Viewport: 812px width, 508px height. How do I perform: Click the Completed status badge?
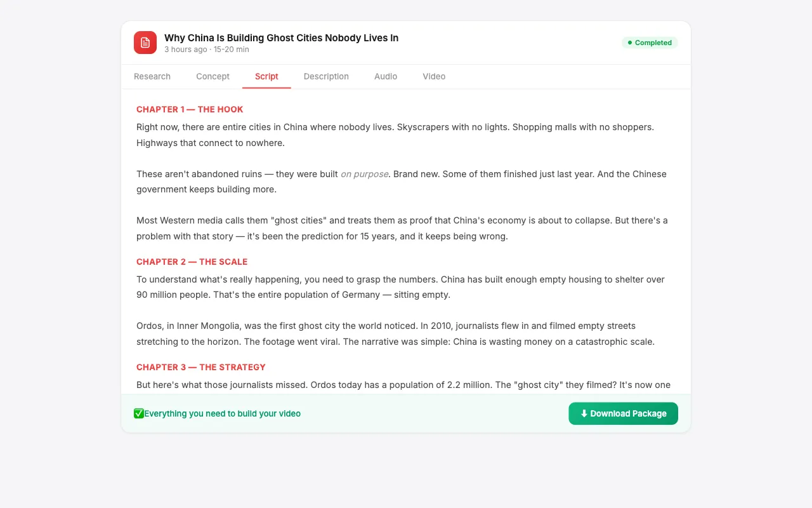pyautogui.click(x=650, y=42)
